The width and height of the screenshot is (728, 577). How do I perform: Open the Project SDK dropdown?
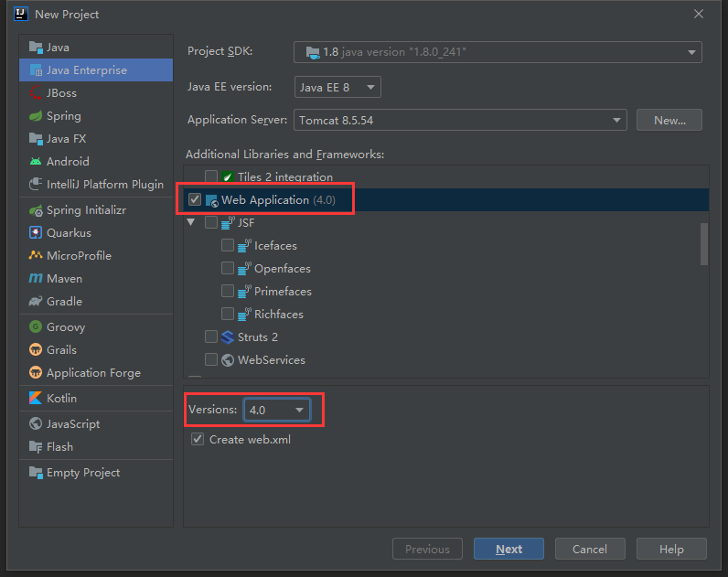tap(498, 52)
